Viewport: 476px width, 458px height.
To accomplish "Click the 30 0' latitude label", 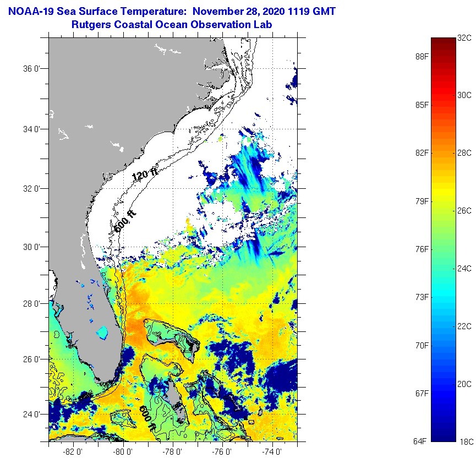I will click(31, 247).
